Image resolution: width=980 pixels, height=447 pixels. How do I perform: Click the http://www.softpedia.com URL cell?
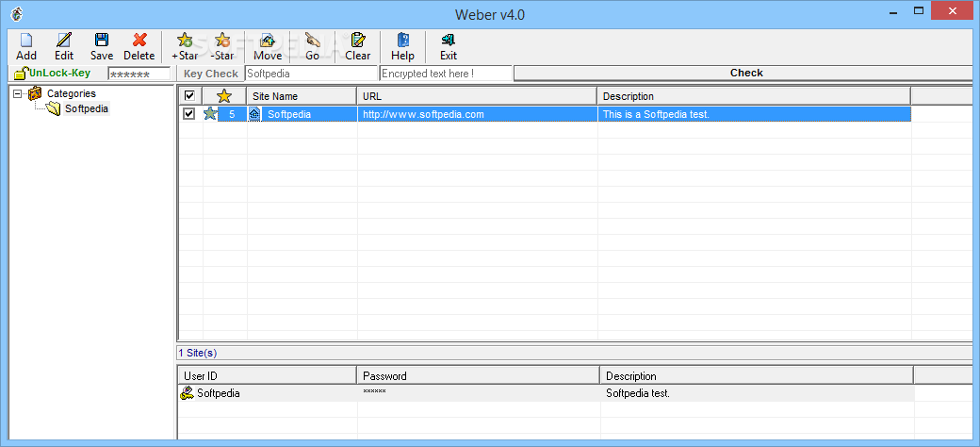(478, 114)
